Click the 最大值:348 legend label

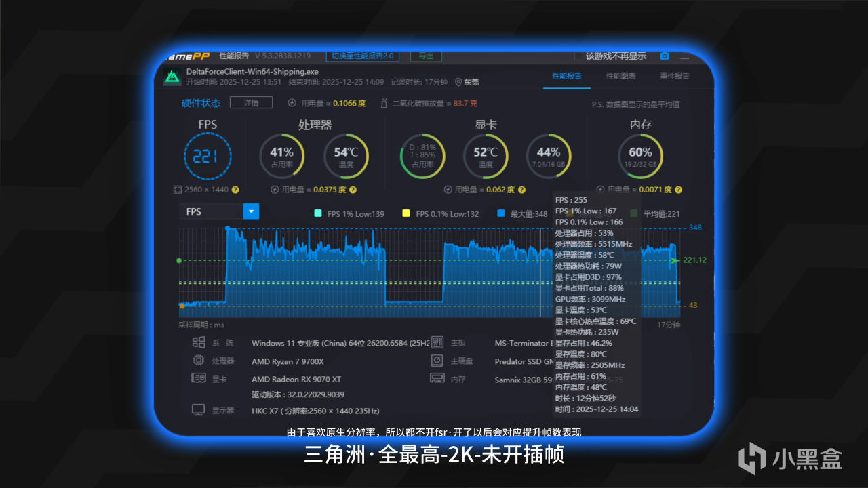[x=528, y=214]
